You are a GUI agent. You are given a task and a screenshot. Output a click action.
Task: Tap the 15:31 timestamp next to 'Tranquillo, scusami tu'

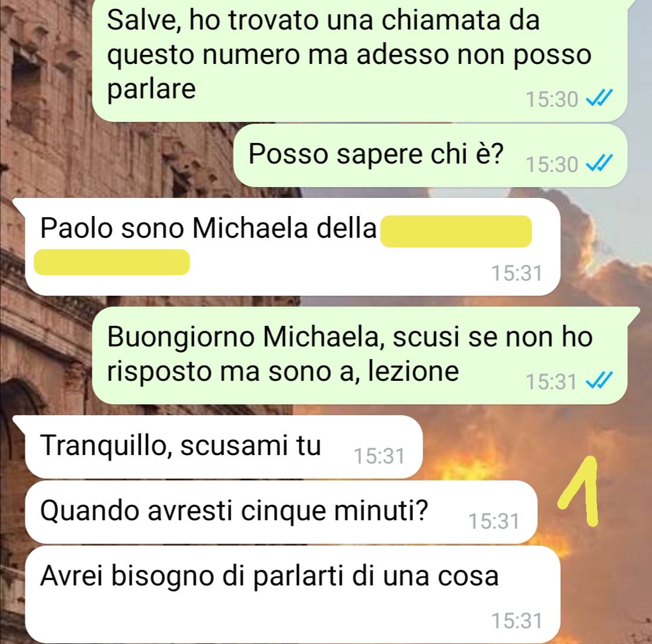pyautogui.click(x=379, y=456)
